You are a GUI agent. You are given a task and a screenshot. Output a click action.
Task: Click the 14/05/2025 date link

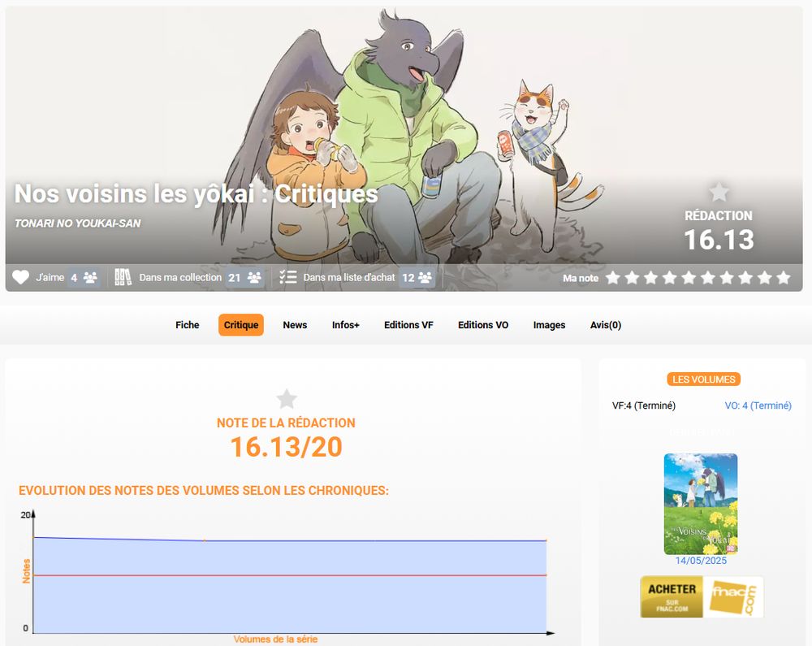point(701,561)
